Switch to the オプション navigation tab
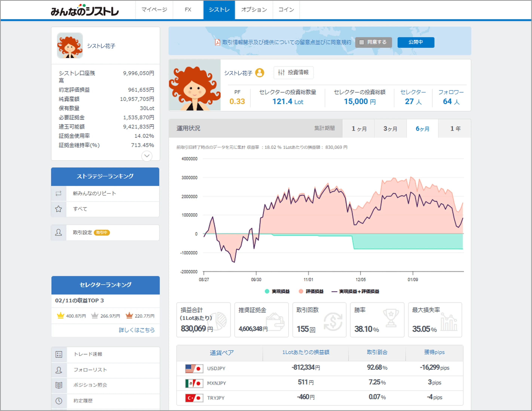 [x=254, y=10]
